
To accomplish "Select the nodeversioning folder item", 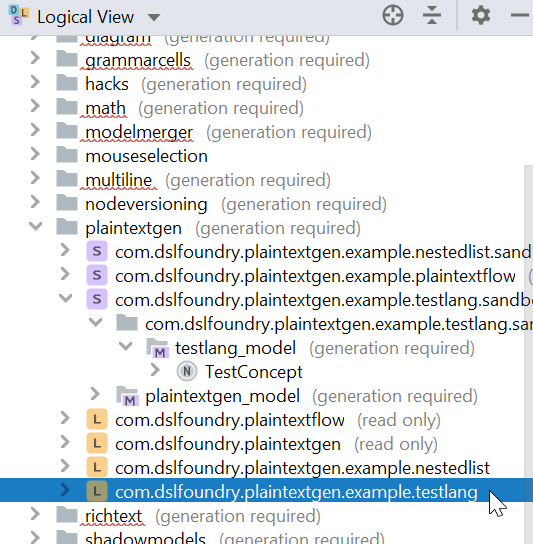I will pyautogui.click(x=146, y=204).
